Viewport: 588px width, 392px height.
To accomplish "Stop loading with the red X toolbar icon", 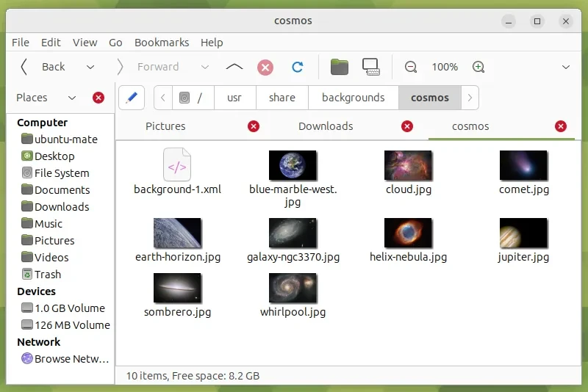I will pos(265,68).
